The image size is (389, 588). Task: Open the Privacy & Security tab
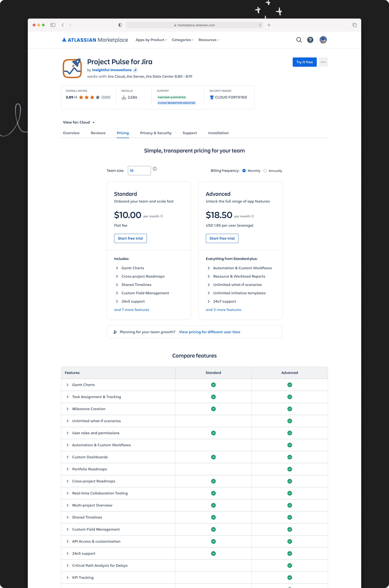pos(156,133)
